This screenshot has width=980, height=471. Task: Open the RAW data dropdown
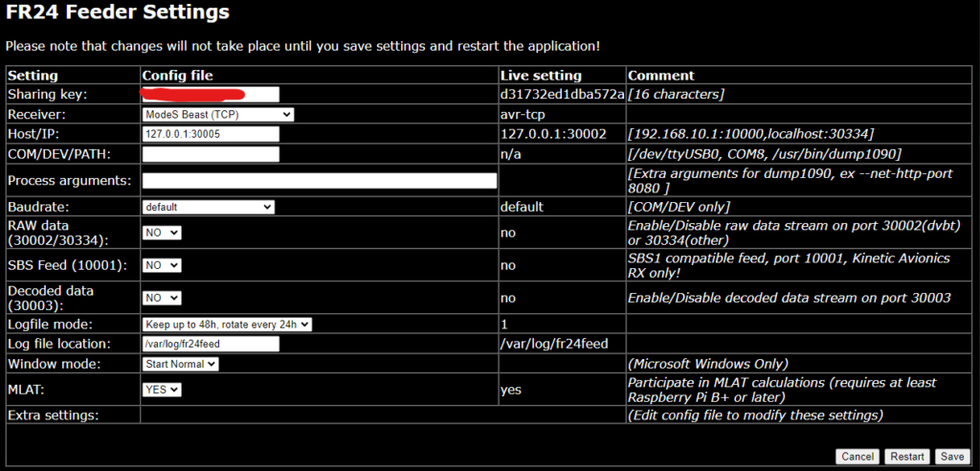(x=162, y=232)
